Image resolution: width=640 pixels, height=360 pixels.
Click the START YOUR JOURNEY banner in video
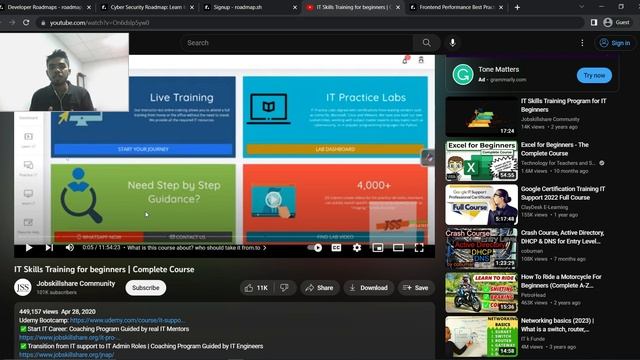(143, 149)
